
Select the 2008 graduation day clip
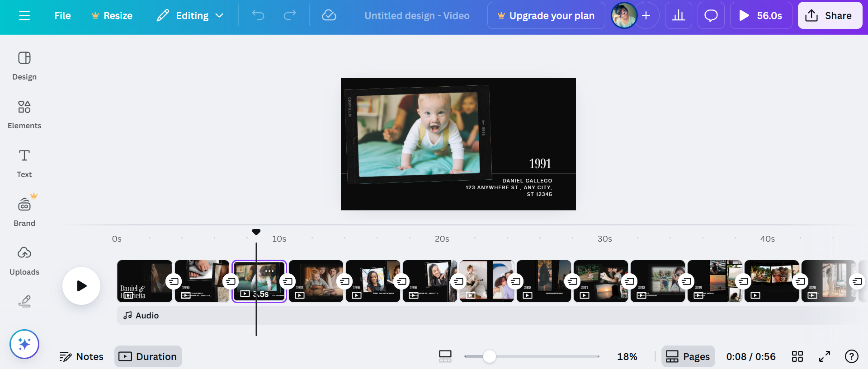click(543, 281)
